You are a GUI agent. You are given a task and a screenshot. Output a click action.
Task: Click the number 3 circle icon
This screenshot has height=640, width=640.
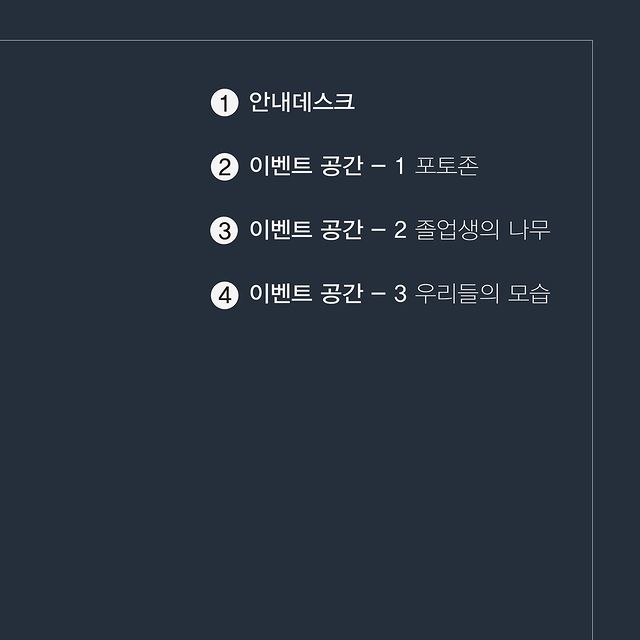[x=224, y=231]
